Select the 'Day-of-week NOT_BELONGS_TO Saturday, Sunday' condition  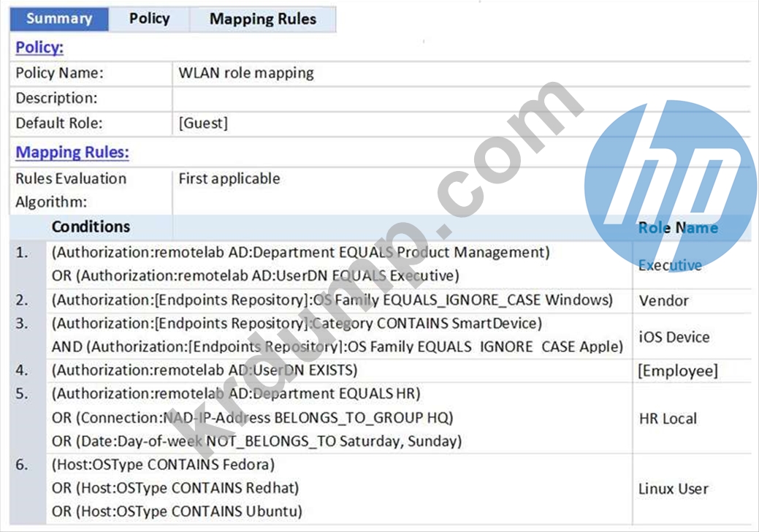pyautogui.click(x=256, y=441)
